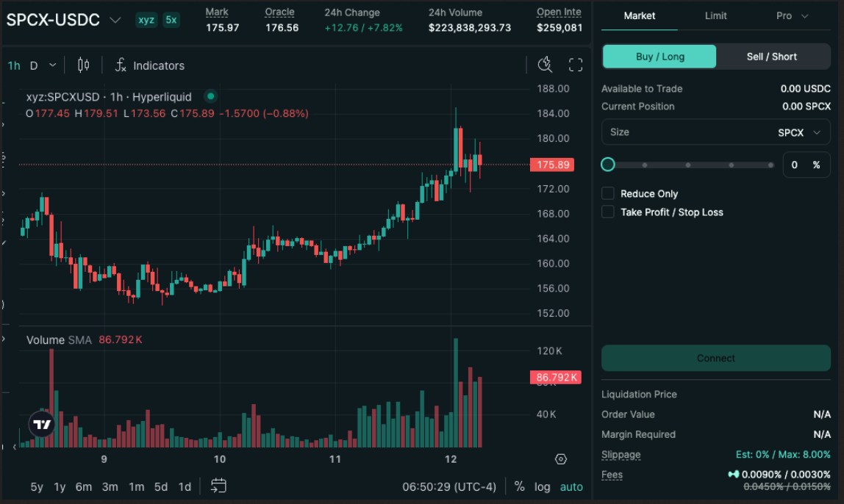Screen dimensions: 844x504
Task: Enter fullscreen chart mode
Action: (576, 65)
